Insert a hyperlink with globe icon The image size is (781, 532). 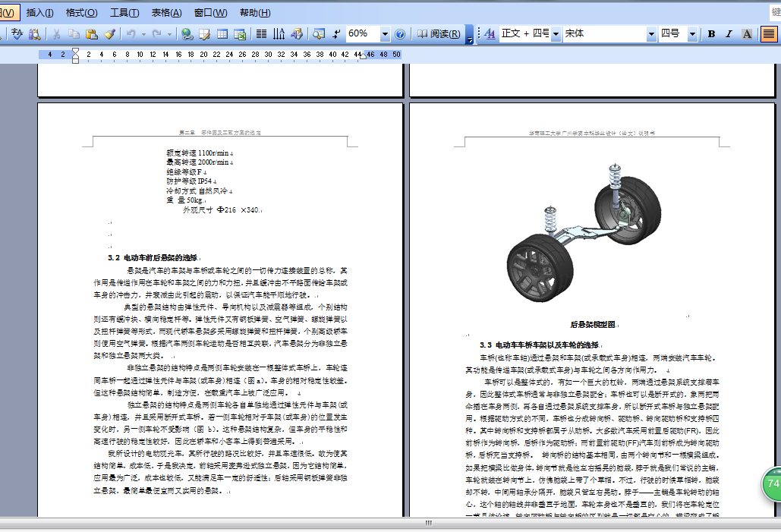pos(187,34)
